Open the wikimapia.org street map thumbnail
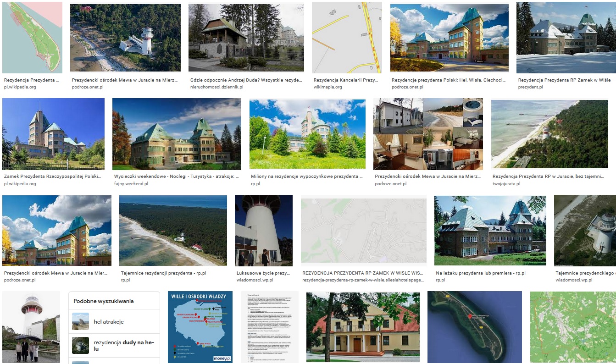This screenshot has height=364, width=616. click(x=347, y=38)
